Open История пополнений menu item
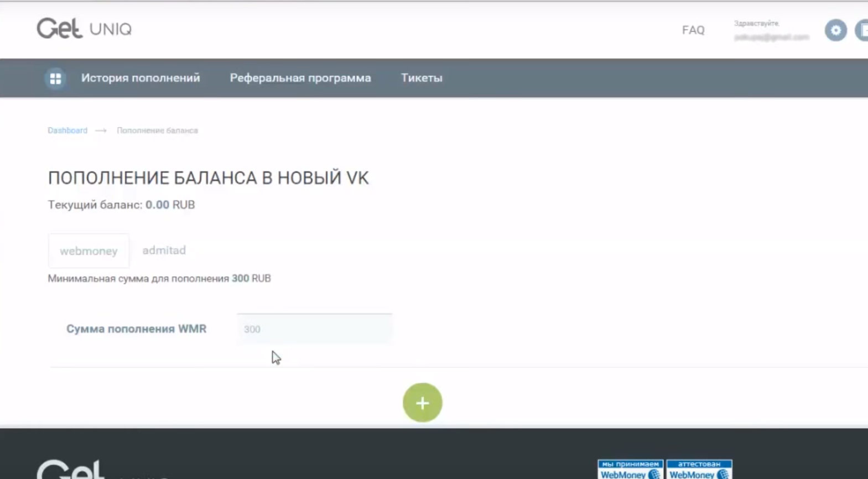Viewport: 868px width, 479px height. 141,78
